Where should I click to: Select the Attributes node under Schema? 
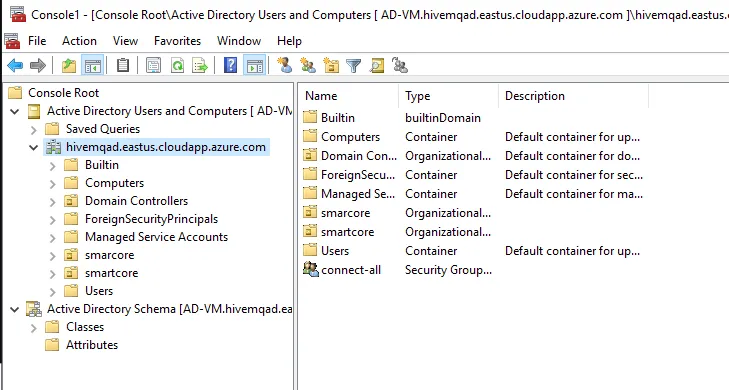[x=92, y=345]
